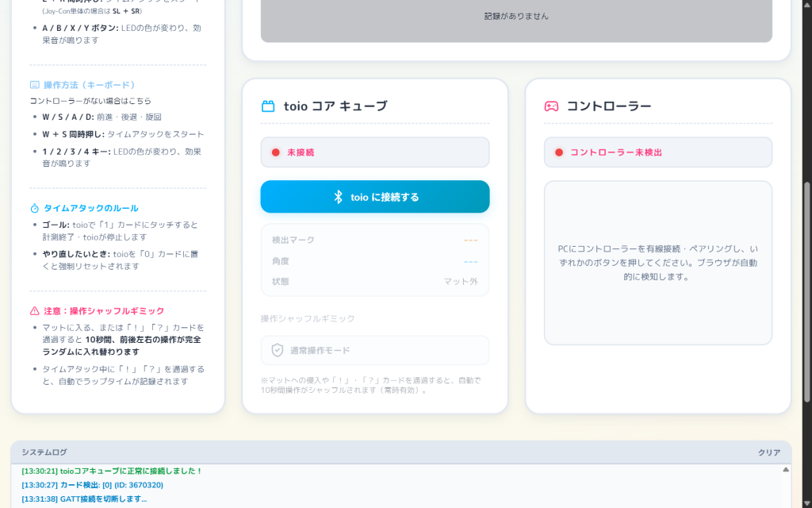Image resolution: width=812 pixels, height=508 pixels.
Task: Click the 通常操作モード label
Action: coord(320,350)
